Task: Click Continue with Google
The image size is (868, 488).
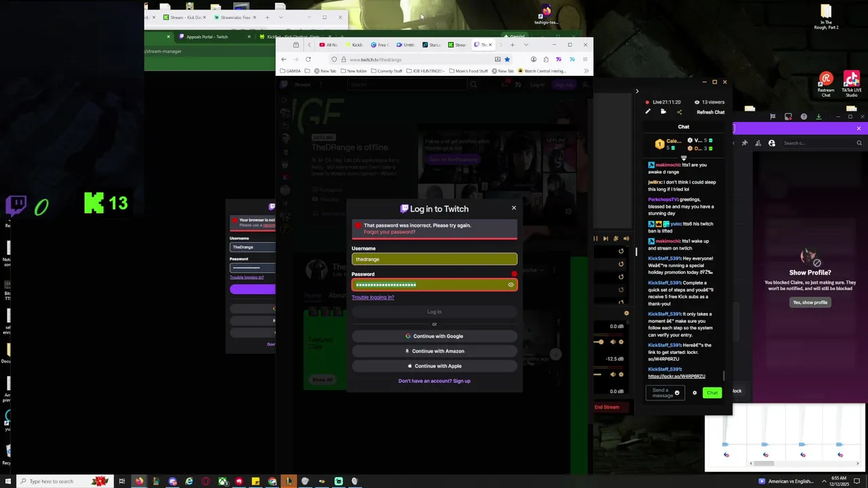Action: [x=434, y=336]
